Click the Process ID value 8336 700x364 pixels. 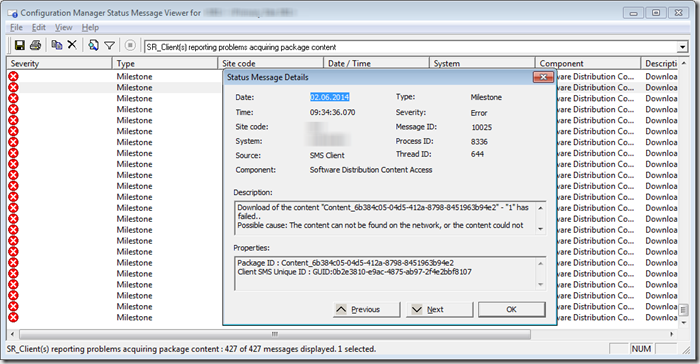click(x=479, y=142)
